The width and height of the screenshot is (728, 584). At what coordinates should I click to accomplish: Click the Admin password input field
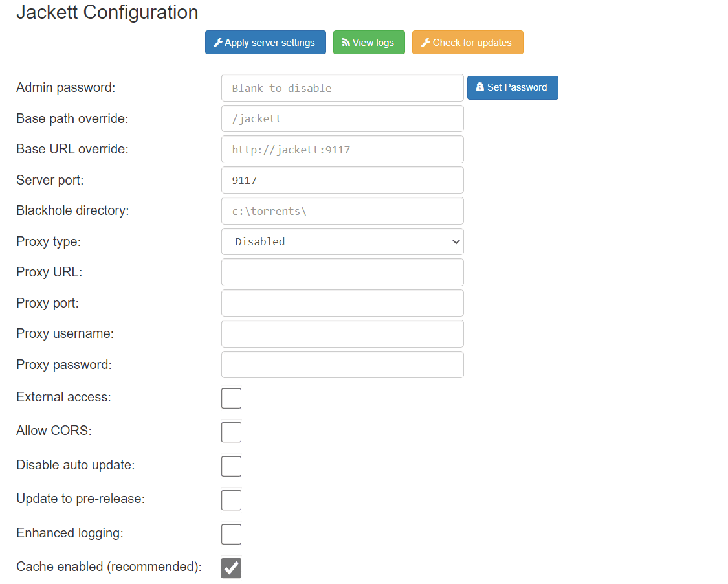click(x=342, y=88)
